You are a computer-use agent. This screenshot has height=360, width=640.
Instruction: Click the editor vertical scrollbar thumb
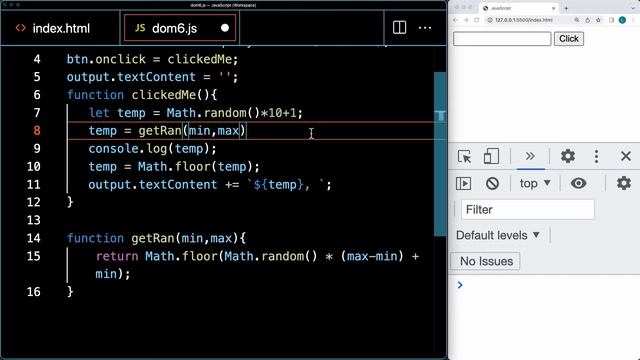tap(440, 154)
